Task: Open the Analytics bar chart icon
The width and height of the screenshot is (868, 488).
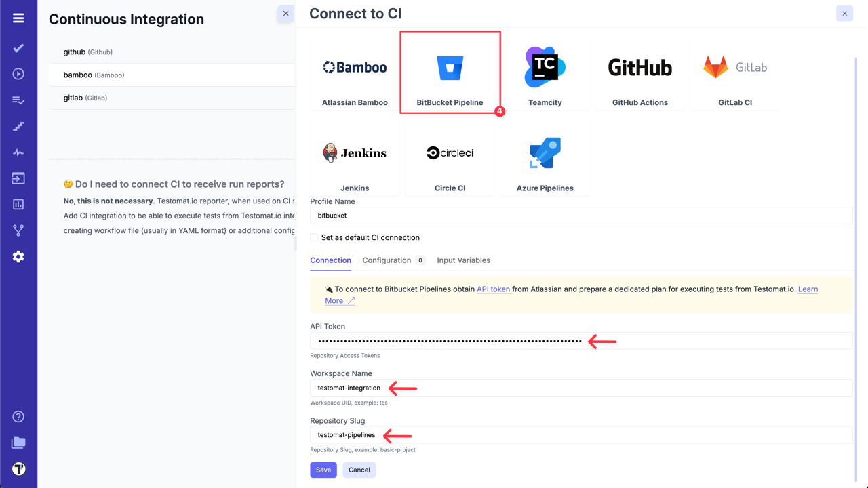Action: tap(18, 204)
